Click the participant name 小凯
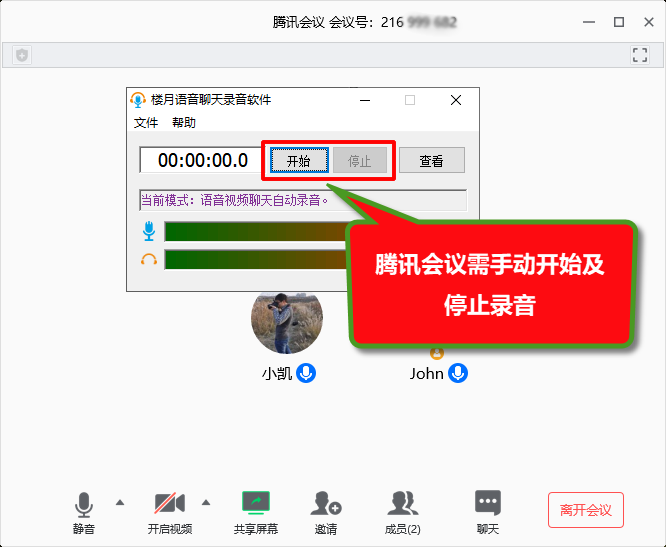This screenshot has height=547, width=666. point(277,374)
